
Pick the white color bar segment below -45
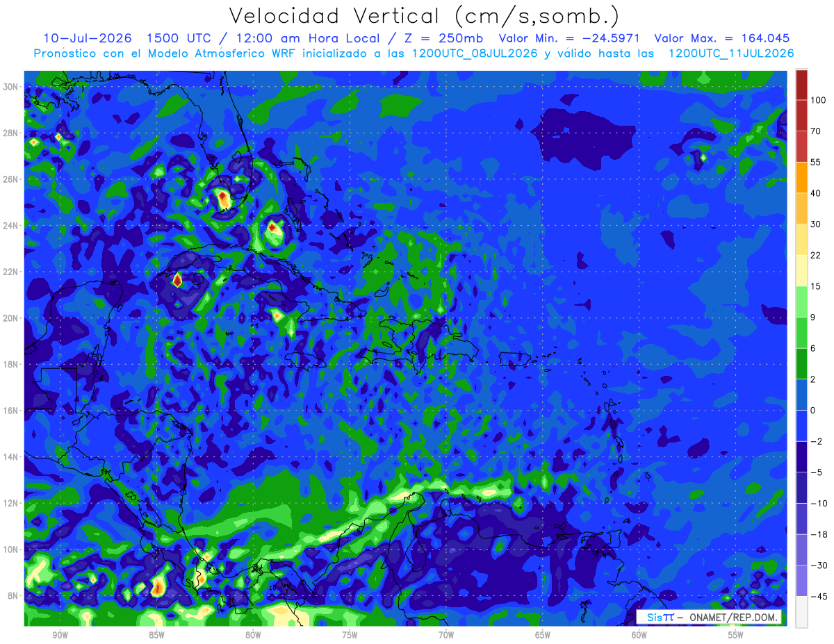(801, 612)
